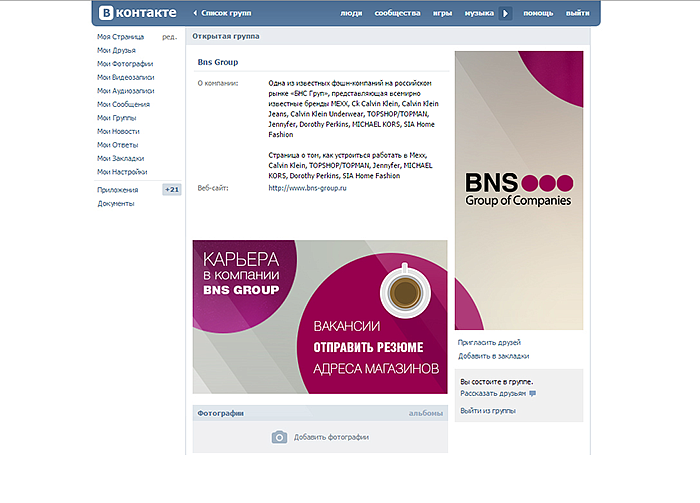Click the О компании label
The width and height of the screenshot is (700, 503).
(x=218, y=83)
